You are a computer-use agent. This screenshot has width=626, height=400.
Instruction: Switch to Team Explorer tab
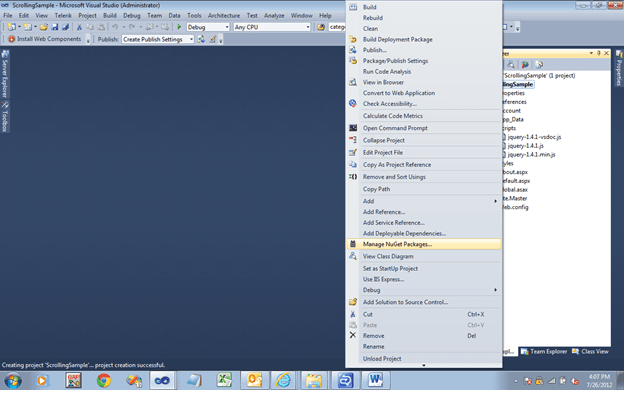[544, 351]
